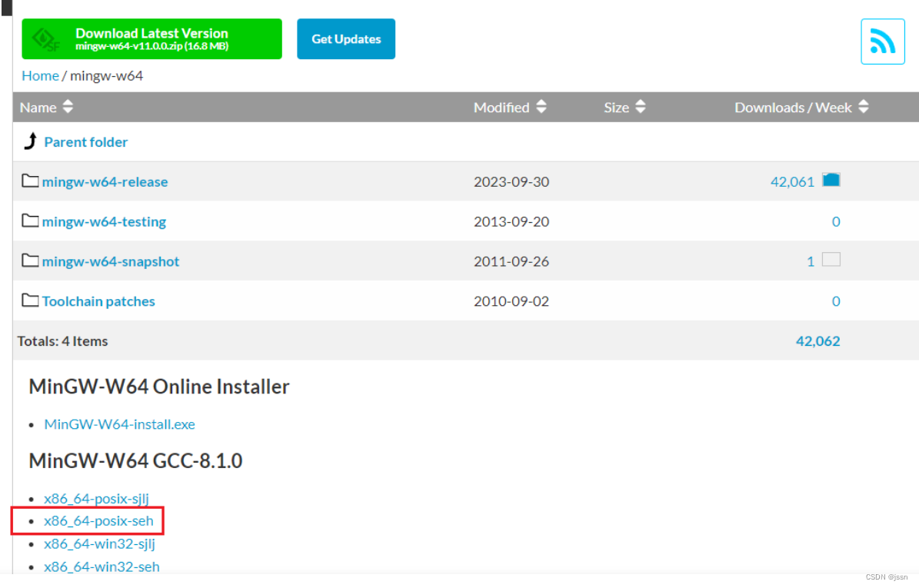Download MinGW-W64-install.exe

point(119,424)
